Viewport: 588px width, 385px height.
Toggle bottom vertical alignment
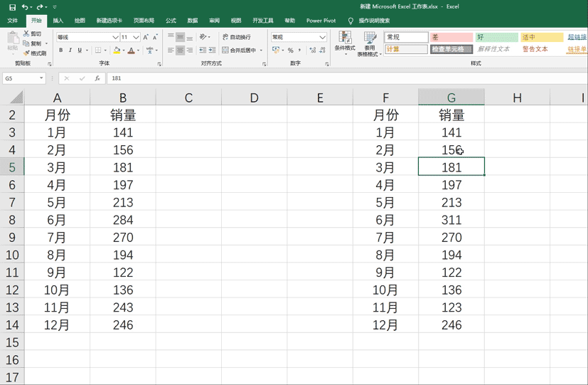[190, 37]
